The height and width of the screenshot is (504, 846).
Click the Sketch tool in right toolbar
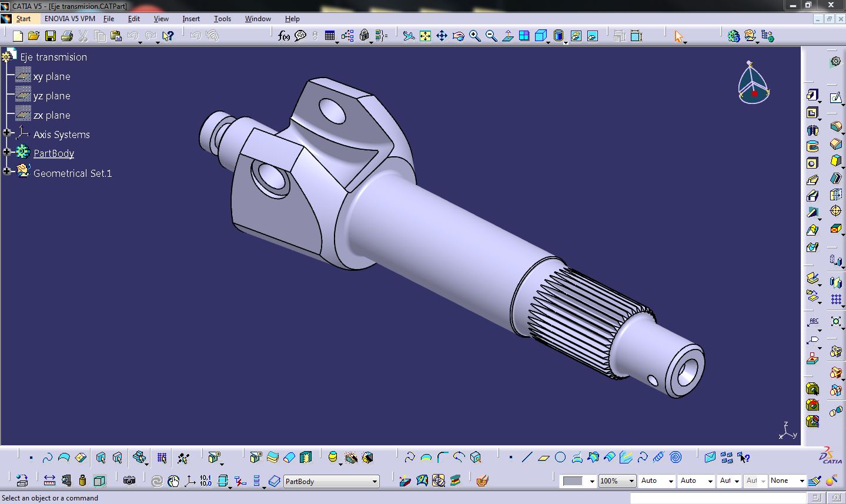[x=835, y=98]
